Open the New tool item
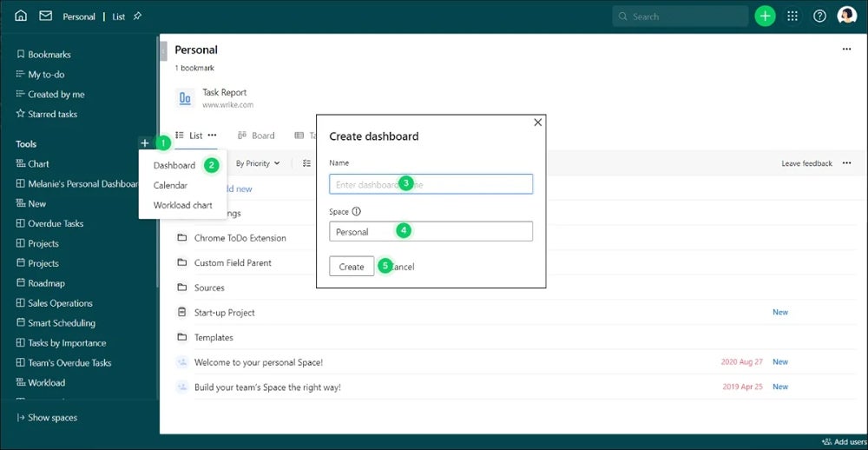868x450 pixels. 31,204
